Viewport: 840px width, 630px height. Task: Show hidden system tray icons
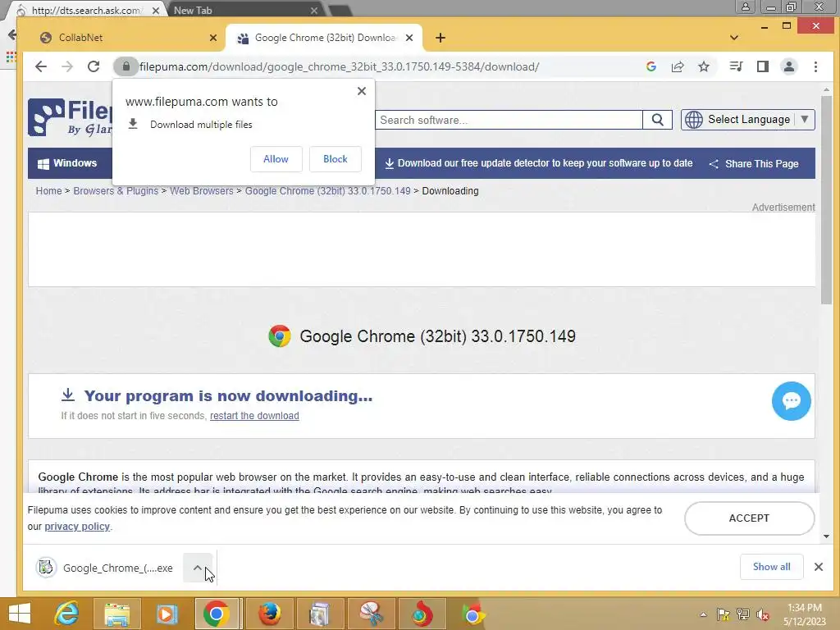(703, 614)
